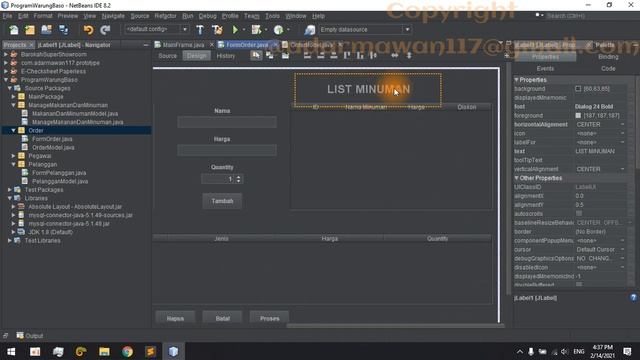Select OrderModel.java in project tree
This screenshot has width=640, height=360.
[53, 147]
